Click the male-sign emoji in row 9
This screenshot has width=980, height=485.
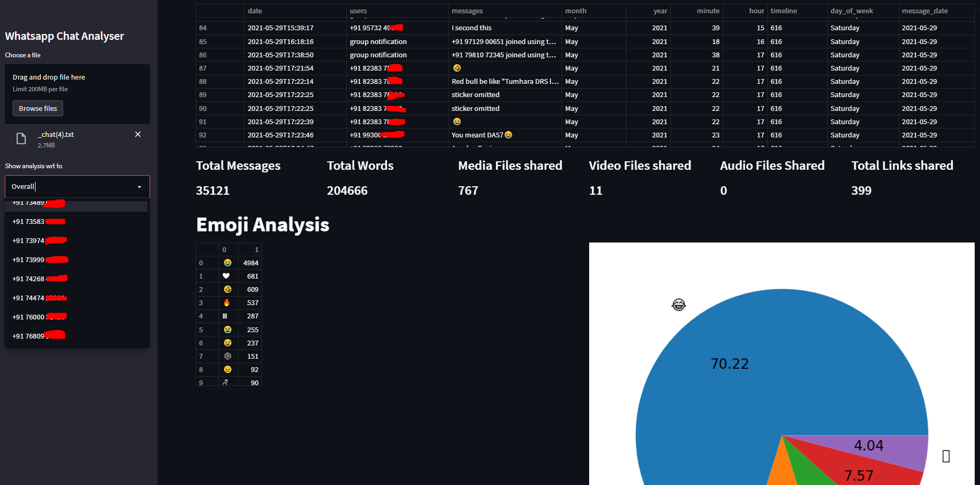click(227, 382)
